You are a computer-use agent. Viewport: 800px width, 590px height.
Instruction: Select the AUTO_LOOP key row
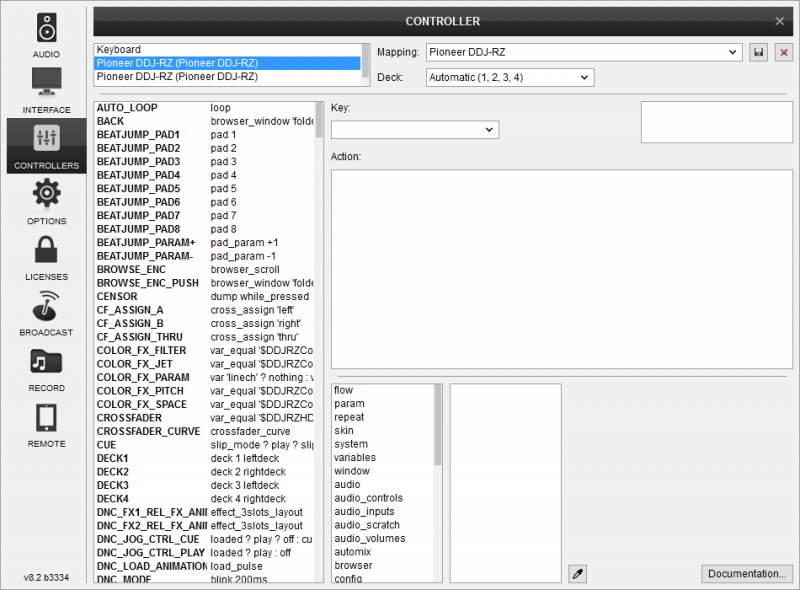[x=205, y=108]
